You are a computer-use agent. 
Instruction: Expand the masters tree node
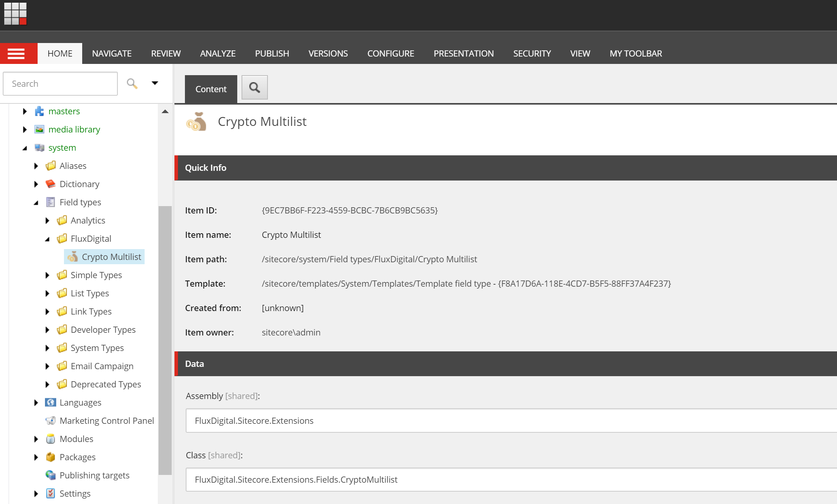(x=25, y=112)
